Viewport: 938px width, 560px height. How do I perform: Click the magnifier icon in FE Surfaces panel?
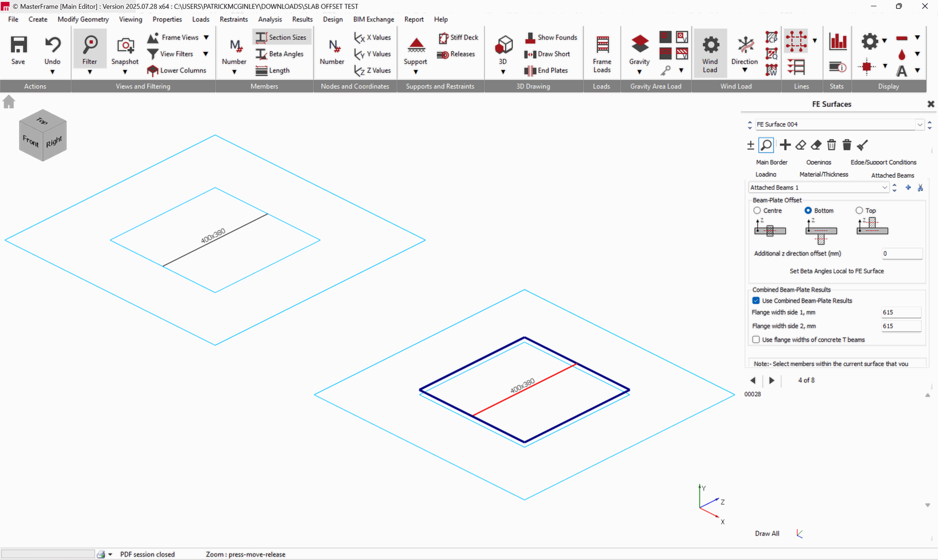(x=766, y=145)
